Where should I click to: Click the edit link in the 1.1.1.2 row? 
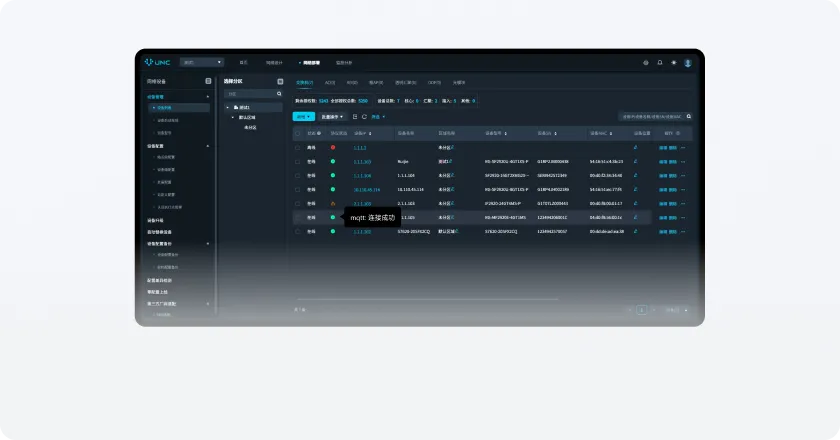click(x=663, y=148)
